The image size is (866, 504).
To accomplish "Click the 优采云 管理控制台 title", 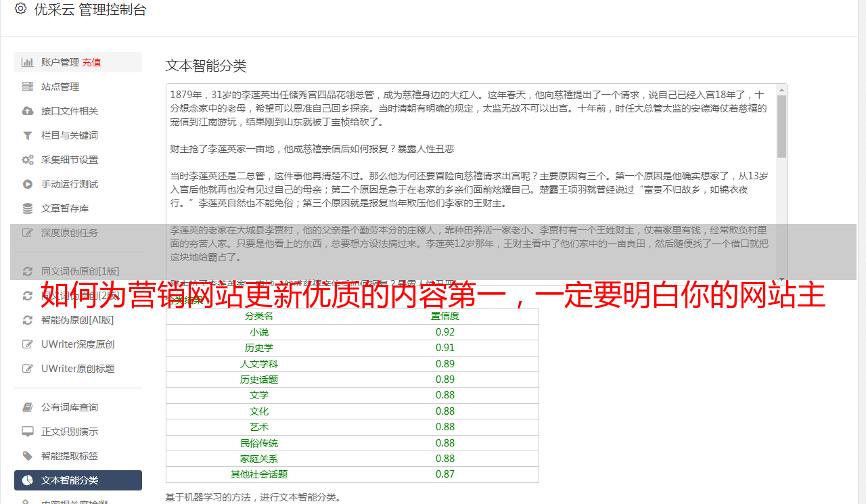I will [90, 9].
